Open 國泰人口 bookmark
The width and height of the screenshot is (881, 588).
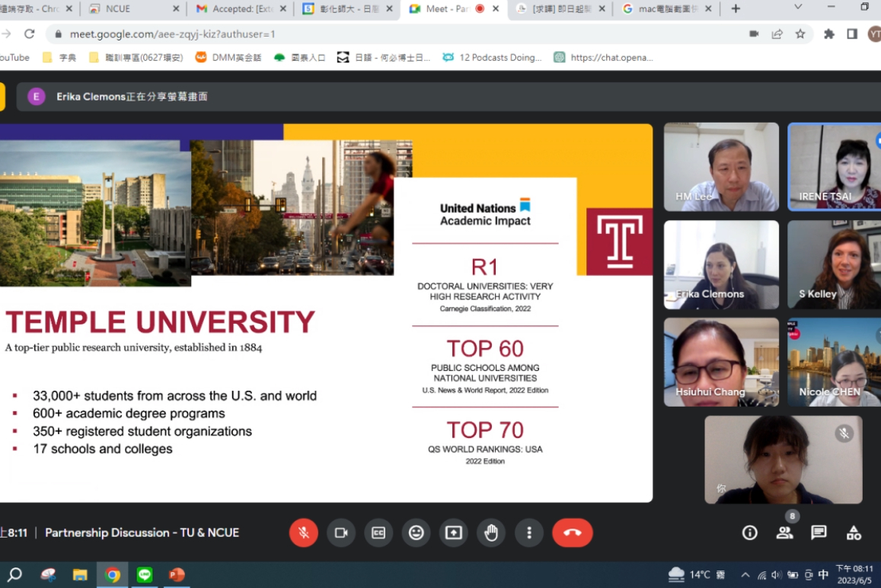coord(299,57)
